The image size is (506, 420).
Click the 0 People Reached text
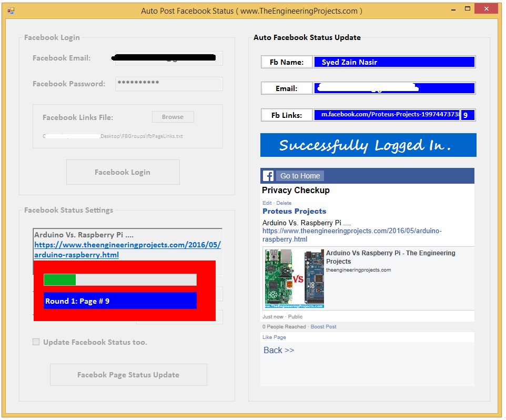click(x=284, y=327)
